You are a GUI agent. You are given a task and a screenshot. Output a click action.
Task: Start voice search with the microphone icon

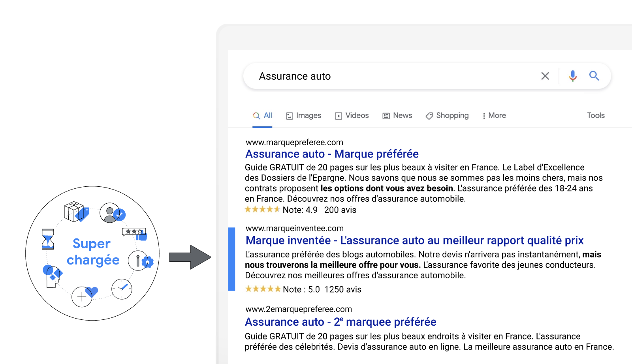[573, 76]
